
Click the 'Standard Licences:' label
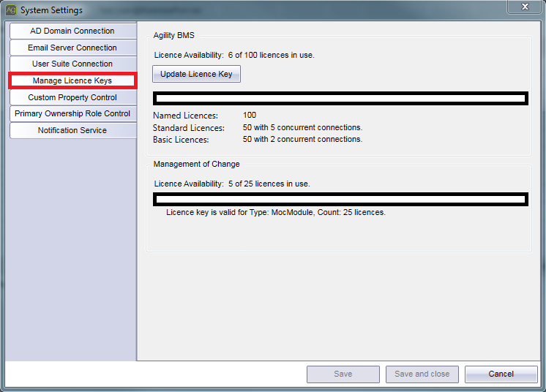click(189, 128)
